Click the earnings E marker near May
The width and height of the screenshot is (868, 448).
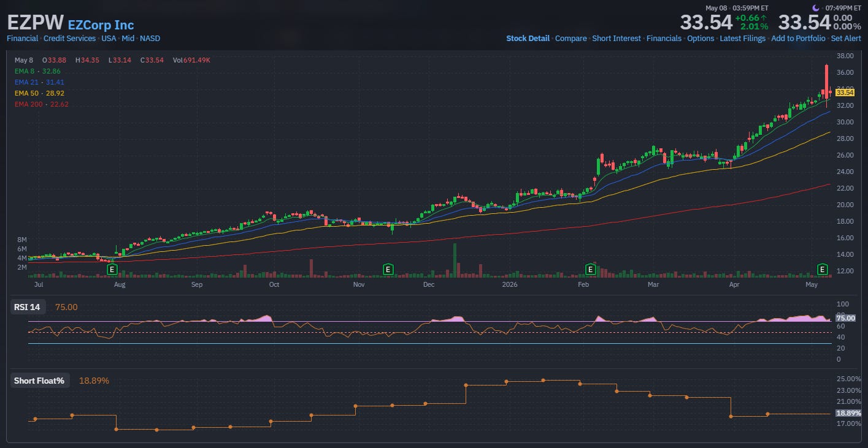point(823,269)
